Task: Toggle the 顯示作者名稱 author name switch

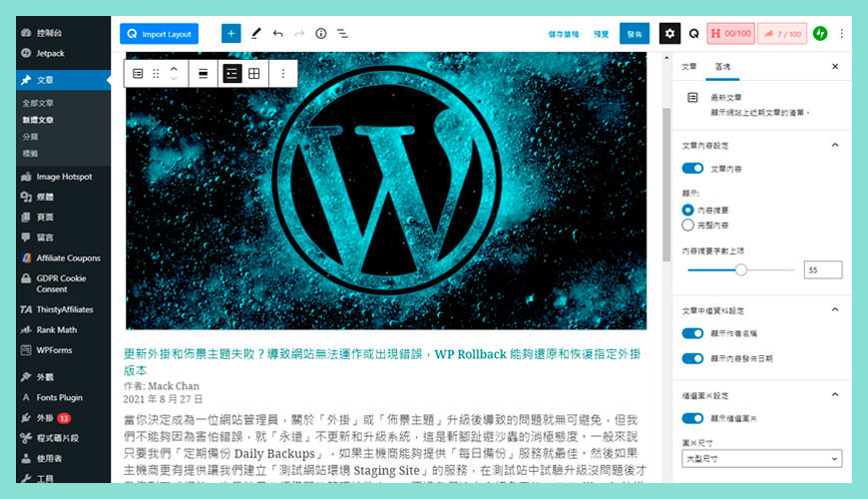Action: click(692, 333)
